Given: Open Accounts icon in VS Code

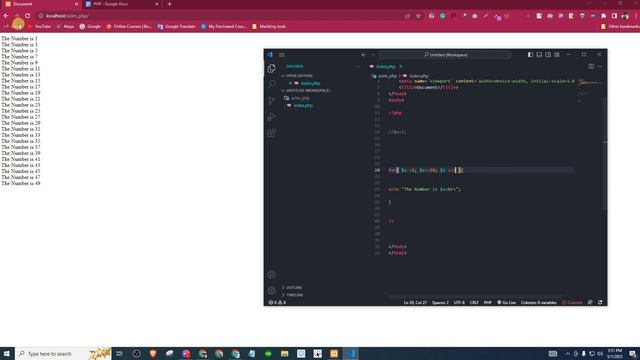Looking at the screenshot, I should pyautogui.click(x=271, y=275).
